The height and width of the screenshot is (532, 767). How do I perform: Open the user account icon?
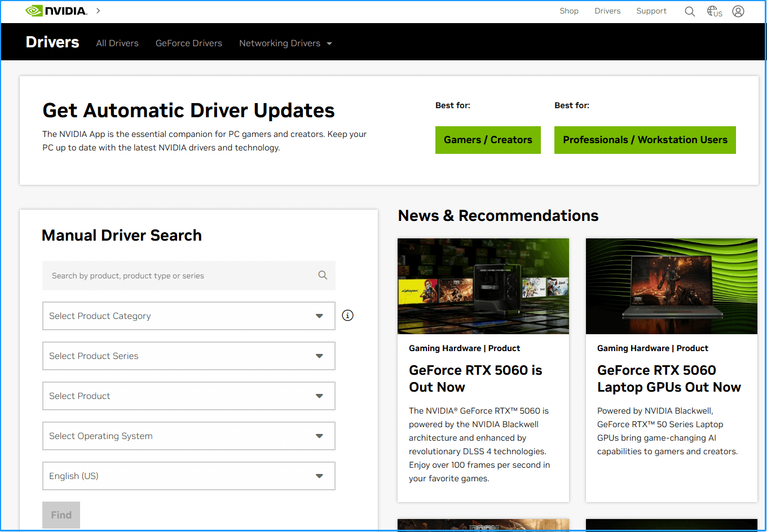738,11
